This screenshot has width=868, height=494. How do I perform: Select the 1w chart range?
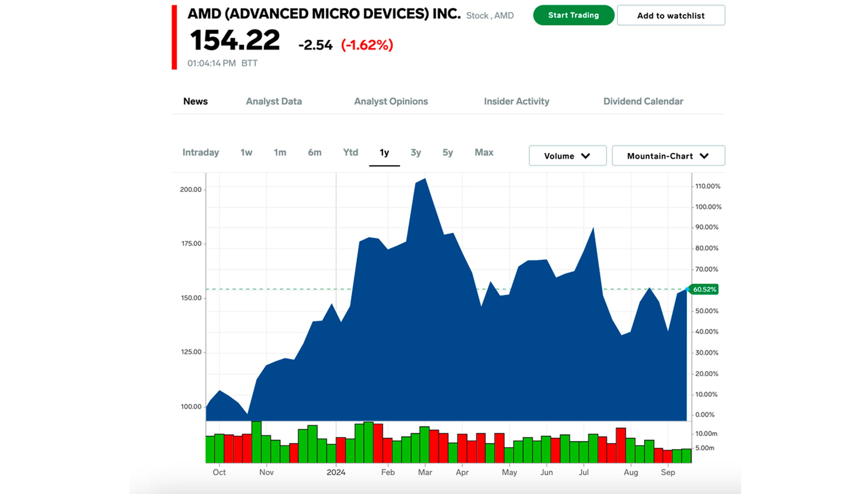(246, 153)
